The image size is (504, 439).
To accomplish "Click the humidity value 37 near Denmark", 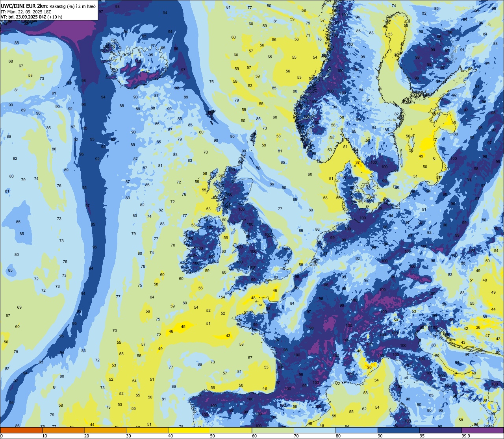I will pyautogui.click(x=358, y=162).
